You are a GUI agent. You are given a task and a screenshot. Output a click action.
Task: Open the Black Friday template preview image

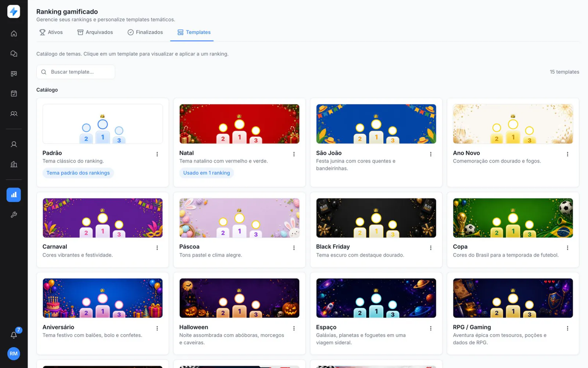(x=376, y=218)
